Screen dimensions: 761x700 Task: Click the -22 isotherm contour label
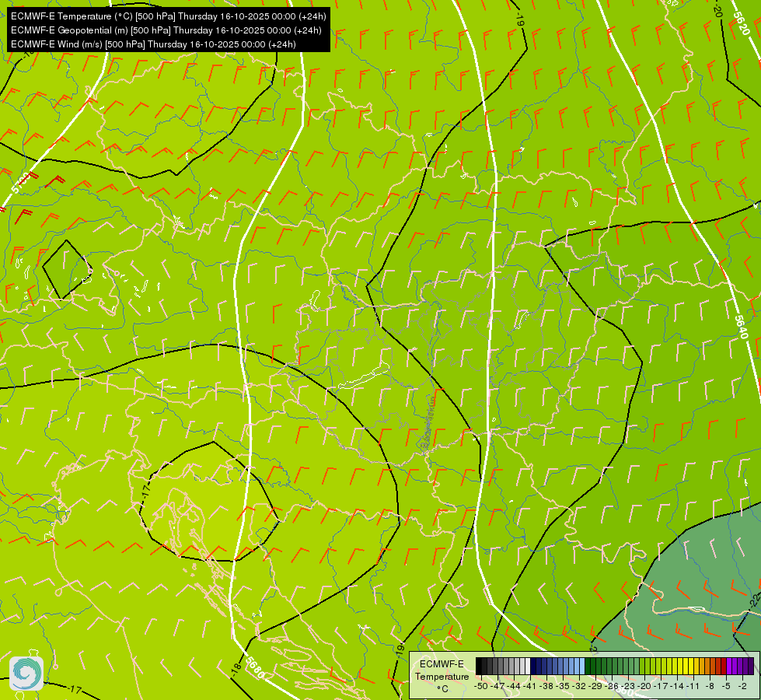[x=754, y=600]
